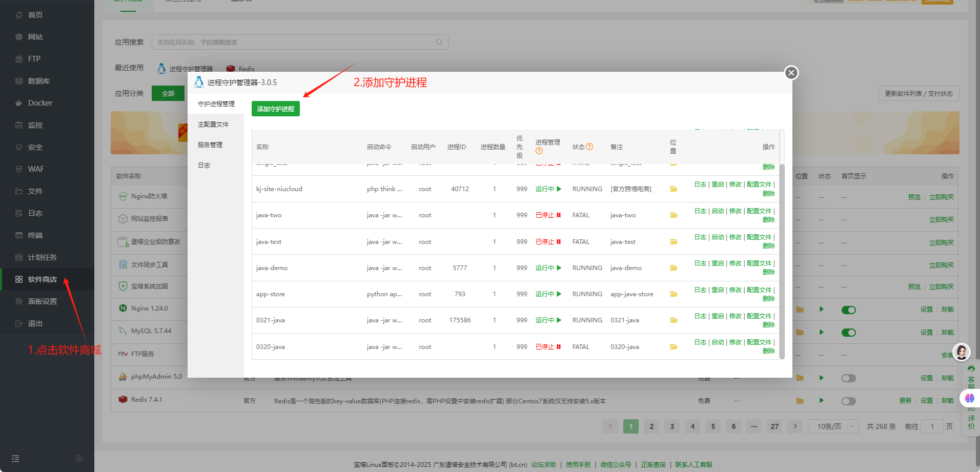Click sidebar collapse icon at bottom left
Viewport: 980px width, 472px height.
point(15,459)
